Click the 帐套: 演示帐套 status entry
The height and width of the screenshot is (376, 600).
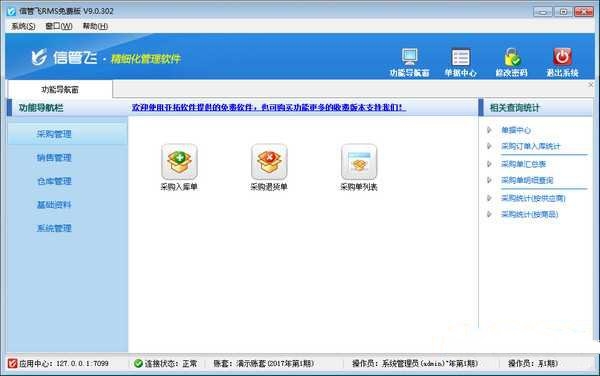(x=264, y=363)
